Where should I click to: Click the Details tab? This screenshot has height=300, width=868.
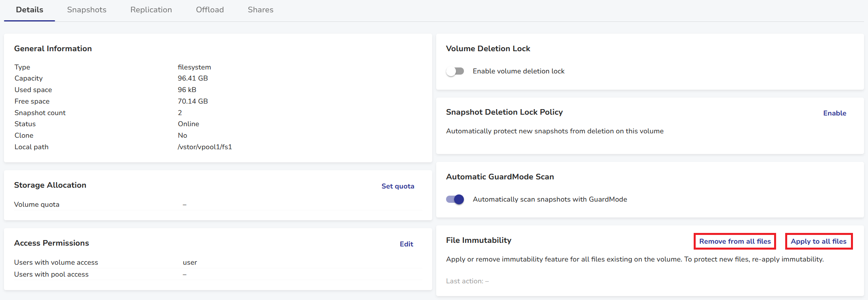click(29, 10)
